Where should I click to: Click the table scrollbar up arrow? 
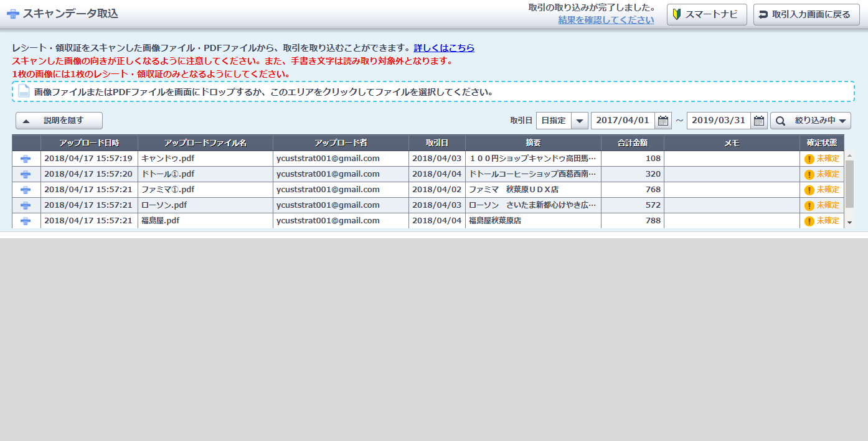[849, 156]
